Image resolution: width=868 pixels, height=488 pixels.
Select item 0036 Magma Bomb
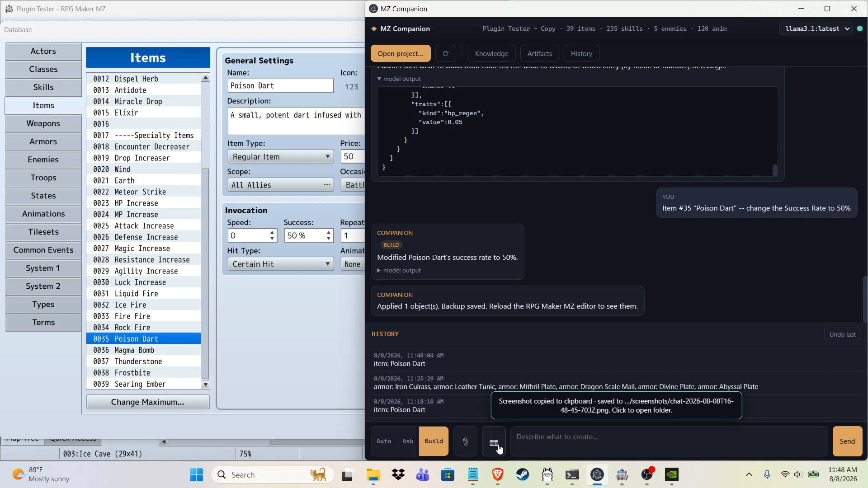pyautogui.click(x=143, y=350)
